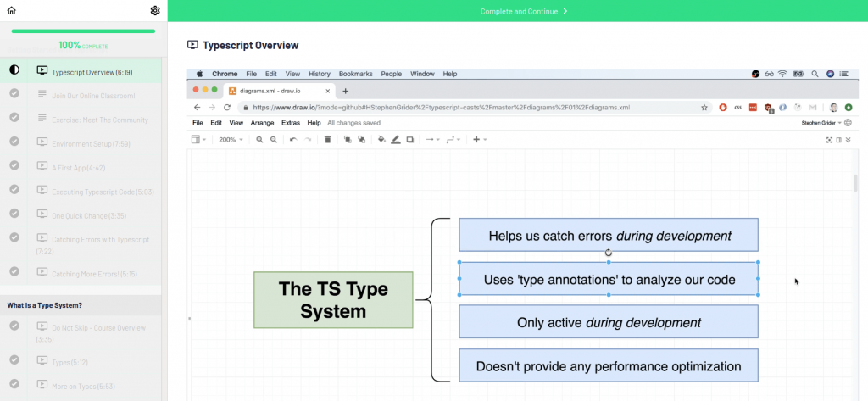Open the plus insert dropdown
The width and height of the screenshot is (868, 401).
coord(480,140)
